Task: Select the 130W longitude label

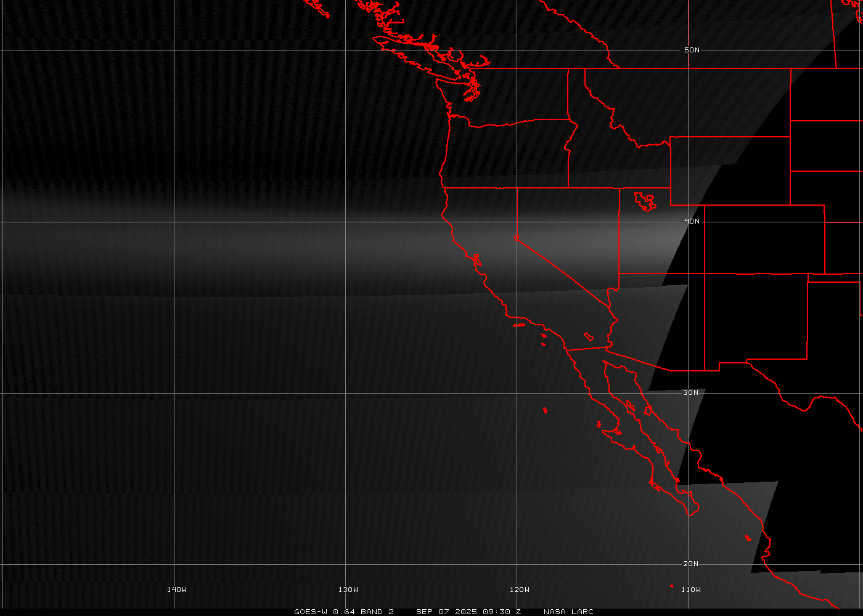Action: (x=348, y=590)
